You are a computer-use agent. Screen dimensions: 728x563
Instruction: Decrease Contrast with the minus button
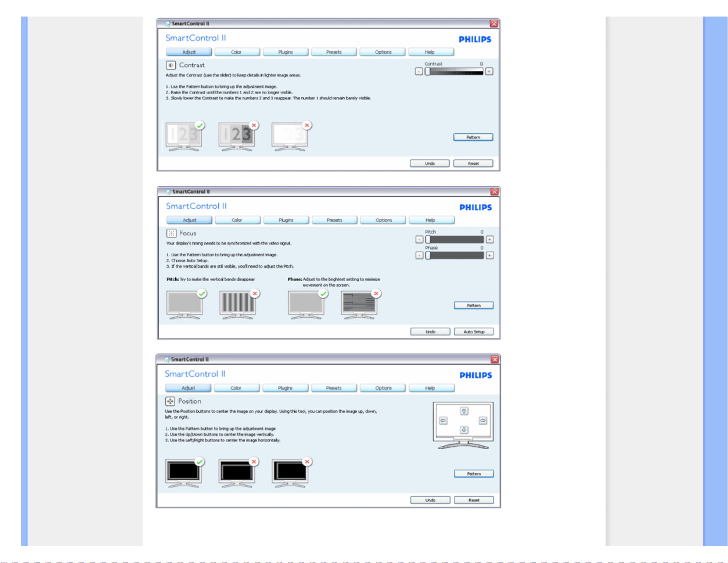419,72
